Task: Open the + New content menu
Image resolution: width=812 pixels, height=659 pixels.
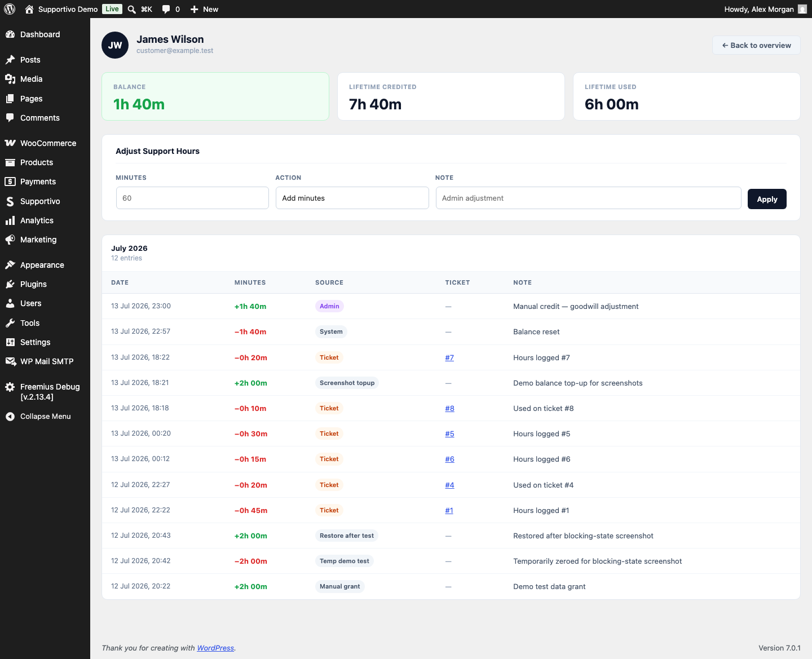Action: pyautogui.click(x=204, y=9)
